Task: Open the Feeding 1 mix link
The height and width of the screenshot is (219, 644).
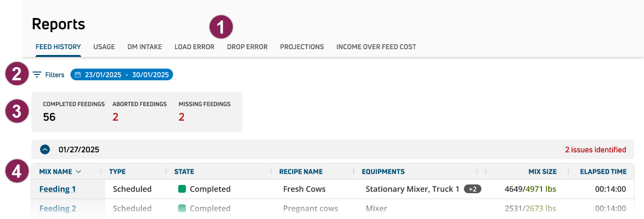Action: pos(57,189)
